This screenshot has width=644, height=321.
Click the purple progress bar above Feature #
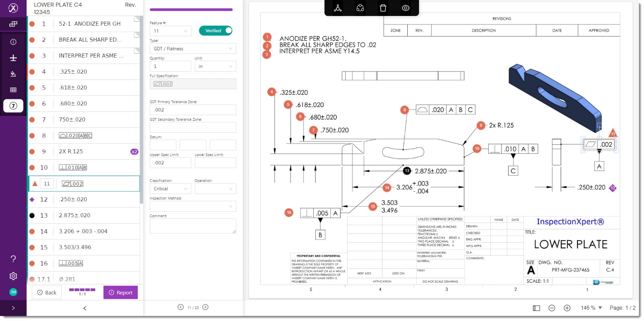191,10
